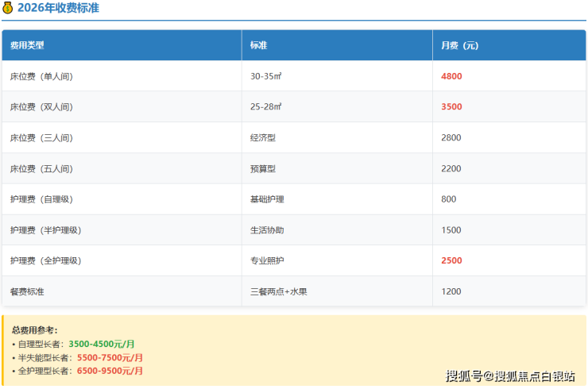The width and height of the screenshot is (588, 389).
Task: Click the 标准 column header
Action: 258,46
